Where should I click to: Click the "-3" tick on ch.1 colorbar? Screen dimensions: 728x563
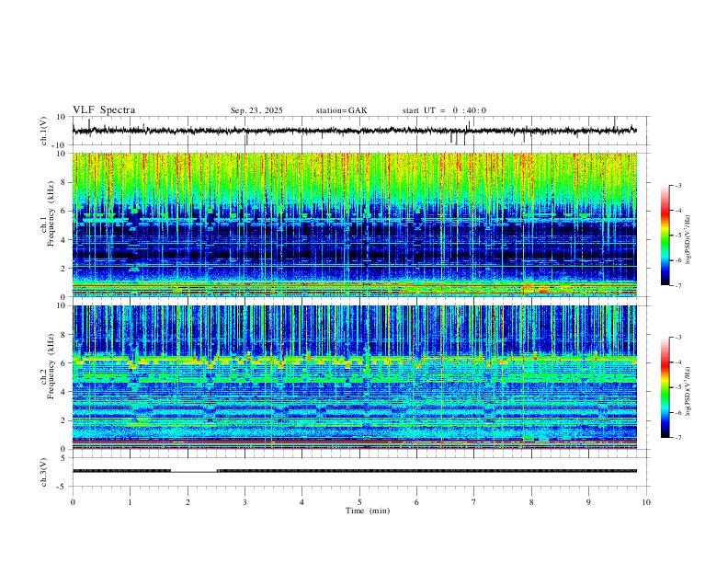[678, 186]
